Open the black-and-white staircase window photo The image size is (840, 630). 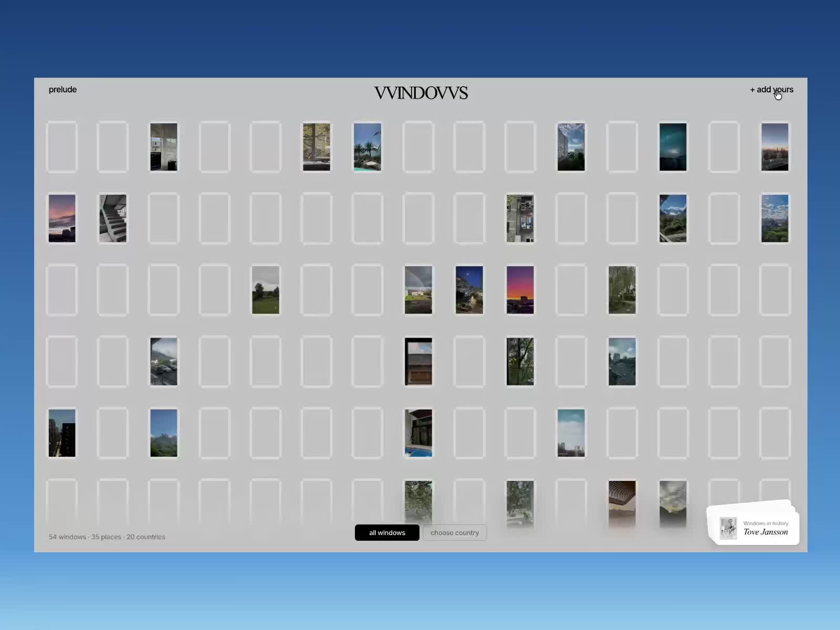(113, 218)
